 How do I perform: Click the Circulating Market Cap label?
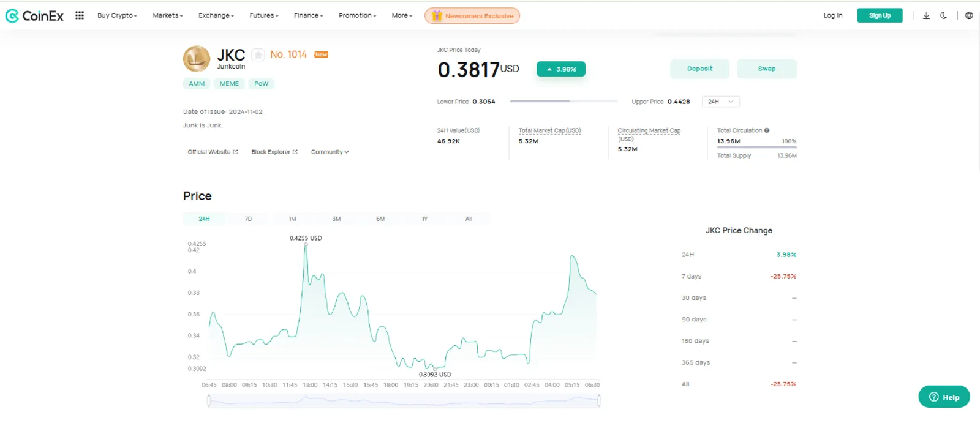pos(649,134)
